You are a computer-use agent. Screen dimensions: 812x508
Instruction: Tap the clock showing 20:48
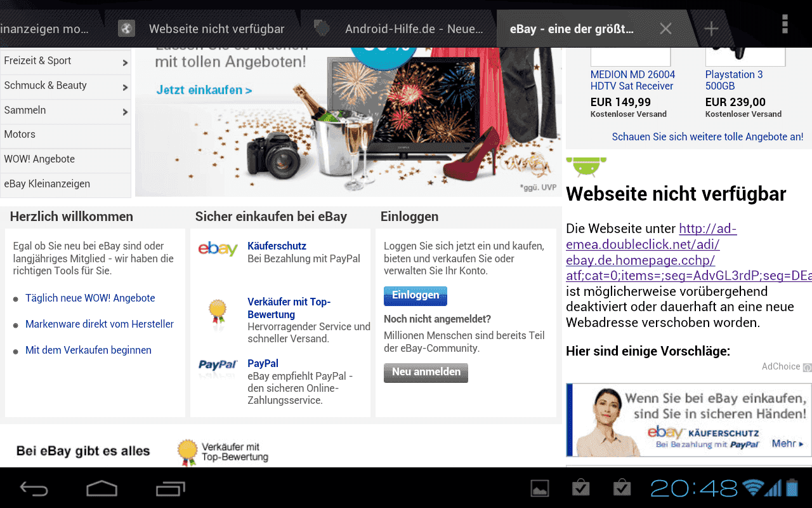pos(693,488)
